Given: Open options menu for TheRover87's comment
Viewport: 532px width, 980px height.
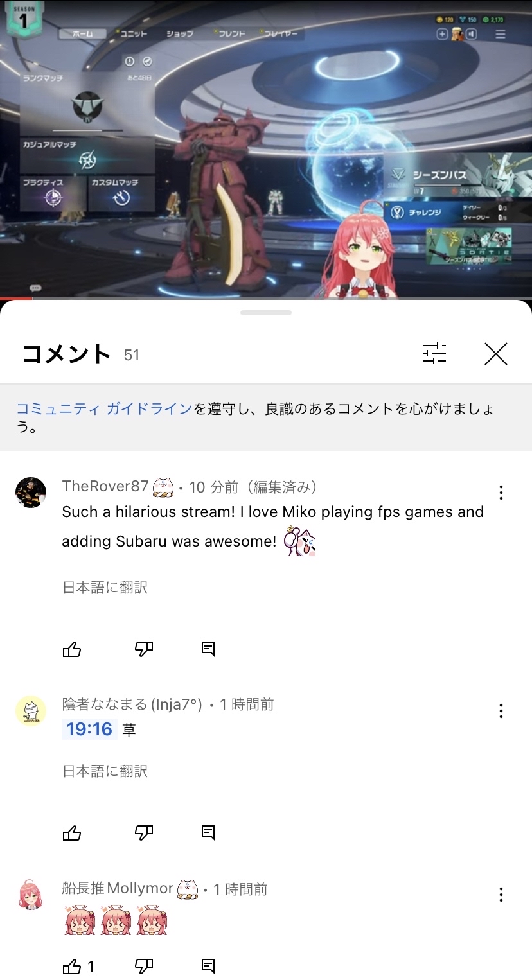Looking at the screenshot, I should coord(501,493).
